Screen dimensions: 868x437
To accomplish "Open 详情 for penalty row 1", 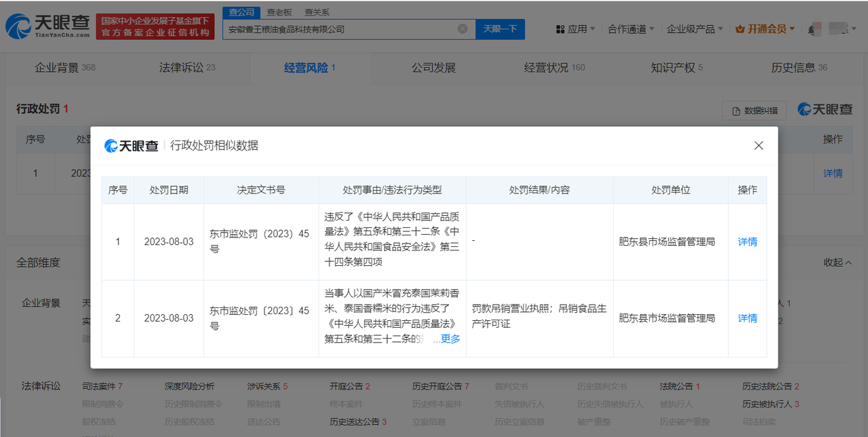I will 747,242.
